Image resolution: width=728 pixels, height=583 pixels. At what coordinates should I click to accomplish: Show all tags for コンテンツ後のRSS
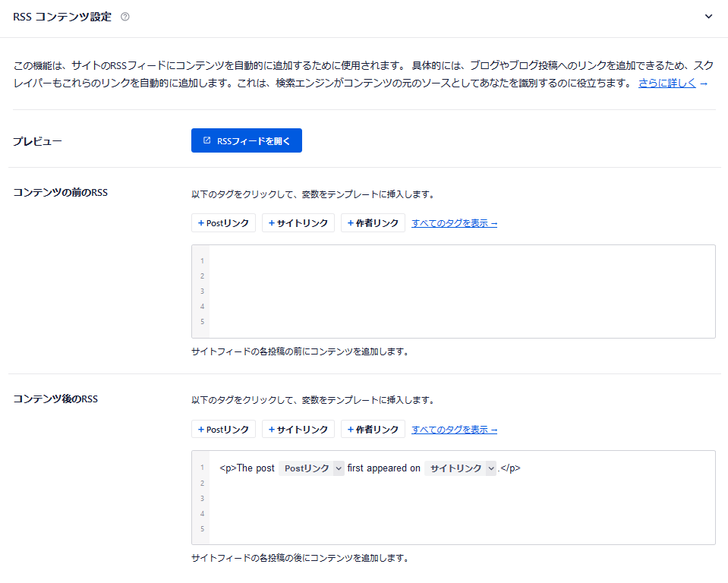click(454, 430)
